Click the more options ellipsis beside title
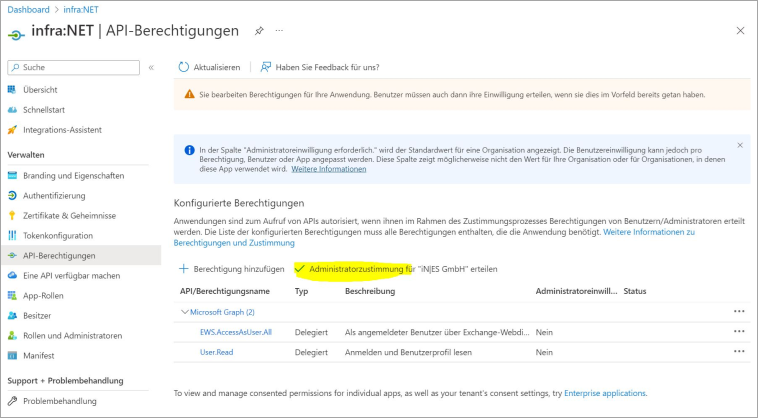Viewport: 758px width, 418px height. click(280, 31)
